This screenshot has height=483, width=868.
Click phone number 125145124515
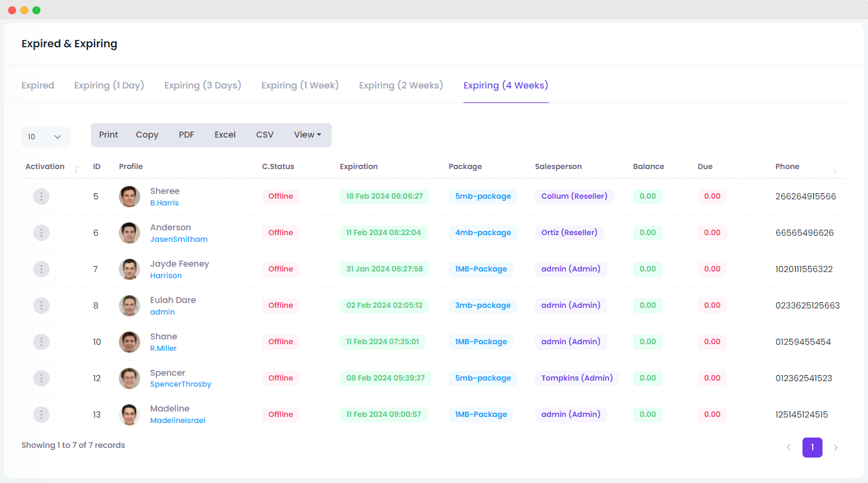coord(801,415)
